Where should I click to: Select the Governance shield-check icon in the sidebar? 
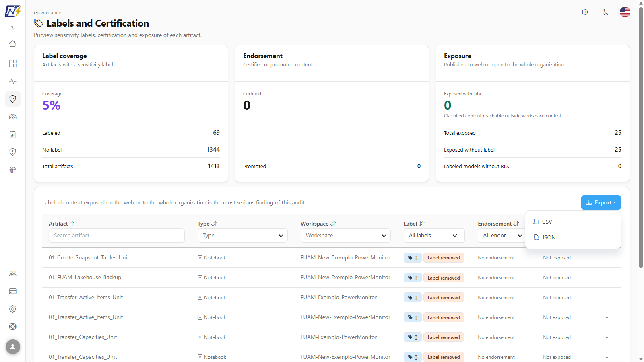(x=13, y=99)
